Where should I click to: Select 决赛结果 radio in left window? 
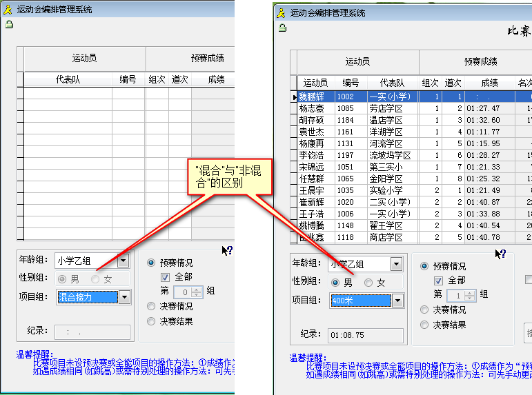[x=152, y=321]
